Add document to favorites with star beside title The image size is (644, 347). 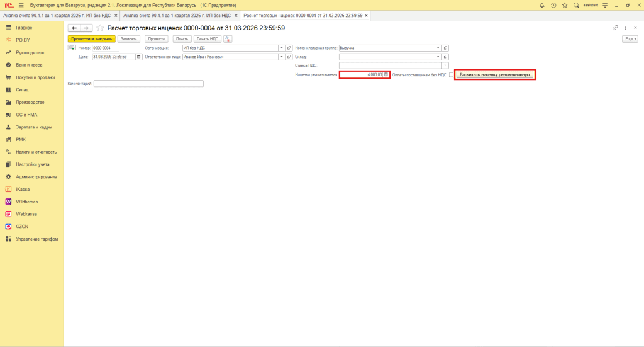point(100,28)
